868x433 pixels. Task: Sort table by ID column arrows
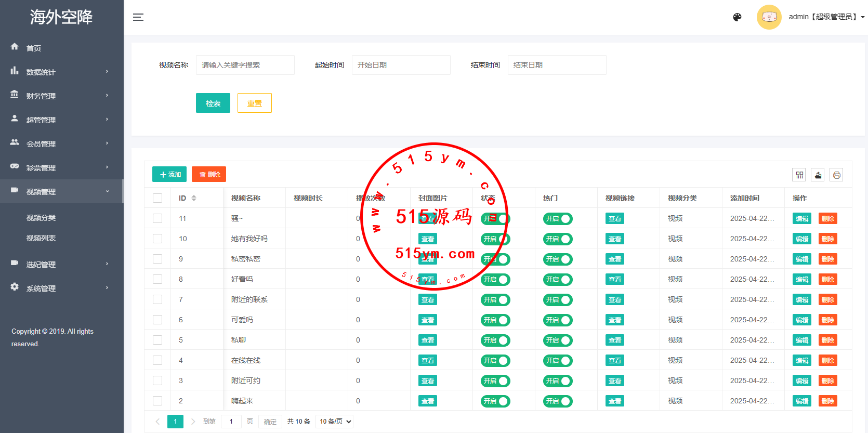click(x=194, y=198)
